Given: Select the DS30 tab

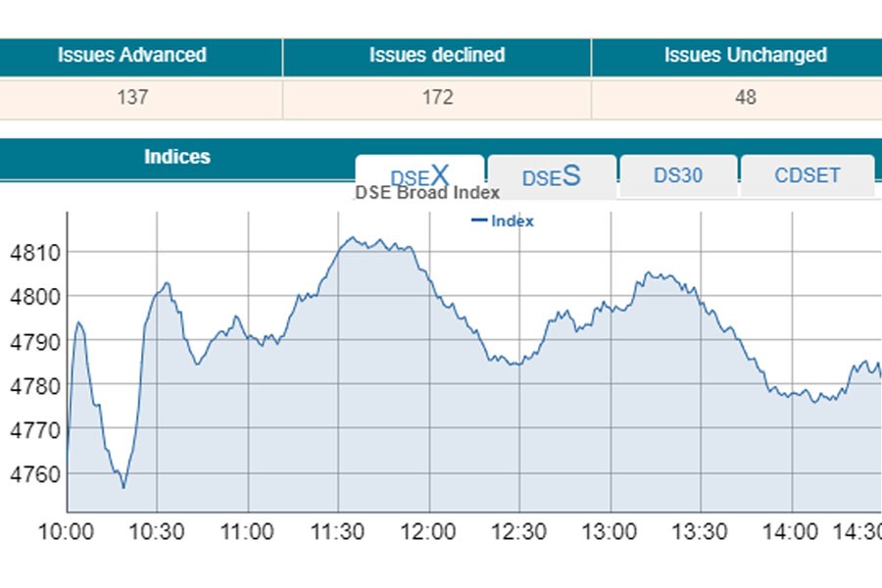Looking at the screenshot, I should tap(679, 175).
